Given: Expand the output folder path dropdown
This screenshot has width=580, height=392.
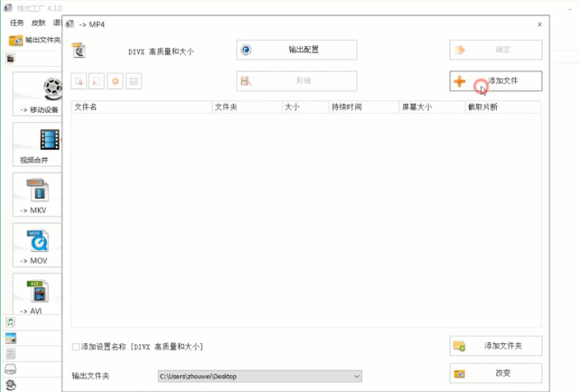Looking at the screenshot, I should [x=357, y=377].
